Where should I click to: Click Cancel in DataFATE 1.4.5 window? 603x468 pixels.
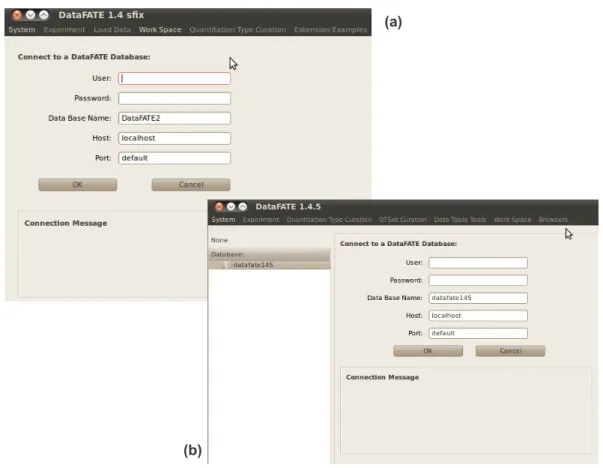[510, 351]
